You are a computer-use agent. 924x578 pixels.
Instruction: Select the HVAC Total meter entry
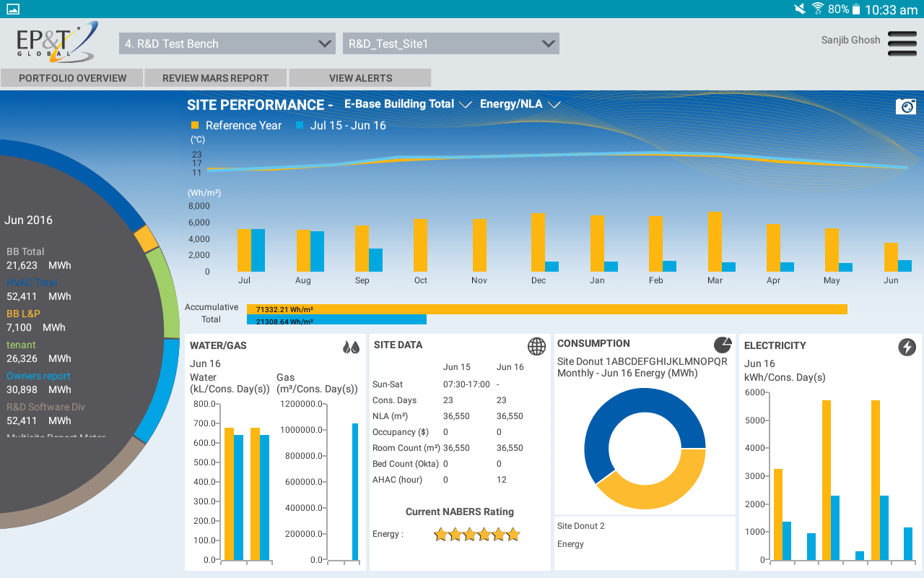32,282
